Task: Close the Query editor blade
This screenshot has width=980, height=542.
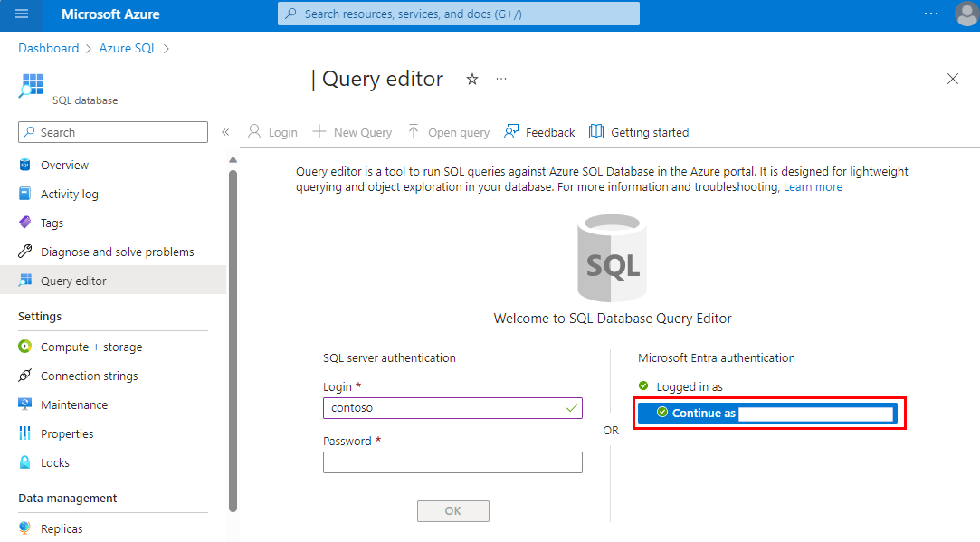Action: click(953, 79)
